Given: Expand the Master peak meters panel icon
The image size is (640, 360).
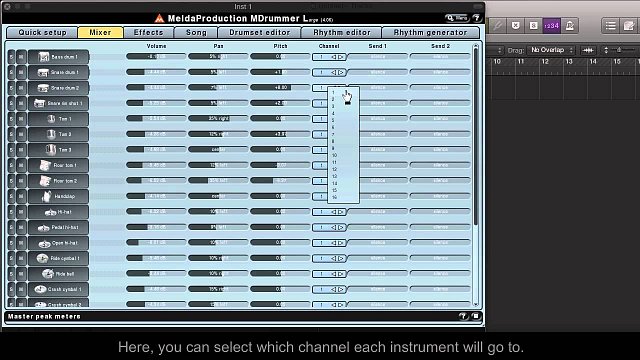Looking at the screenshot, I should point(476,316).
